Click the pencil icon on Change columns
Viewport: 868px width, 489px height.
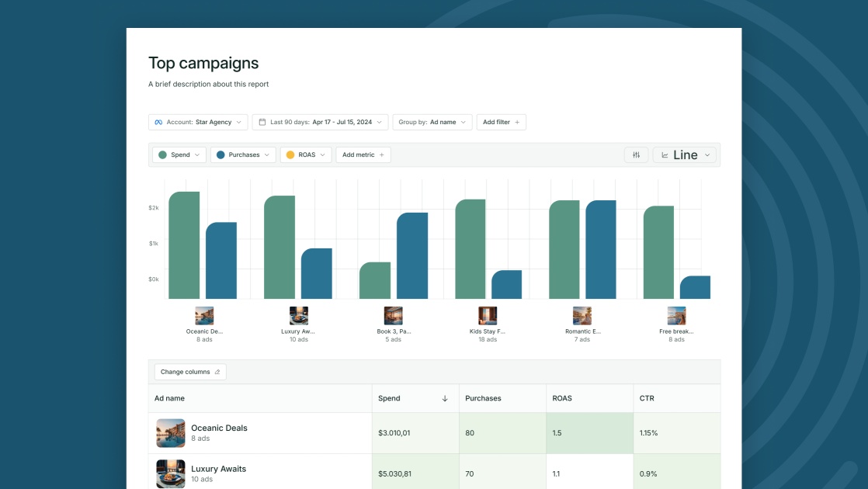(x=217, y=372)
